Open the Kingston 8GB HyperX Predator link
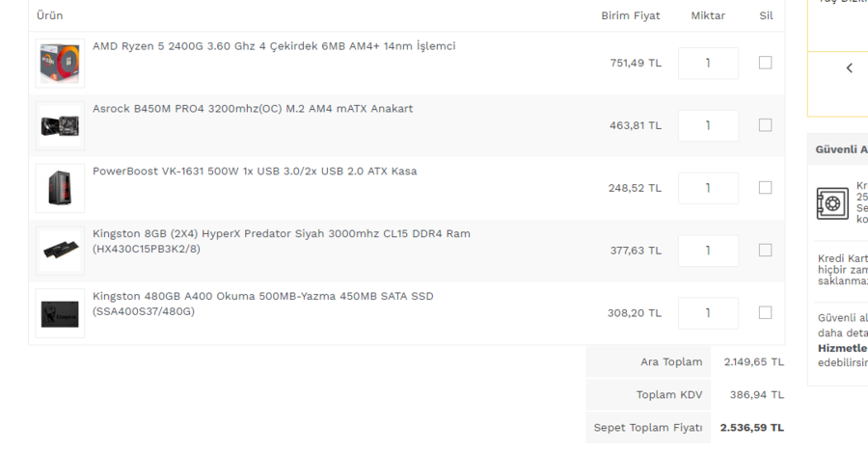 [x=282, y=234]
